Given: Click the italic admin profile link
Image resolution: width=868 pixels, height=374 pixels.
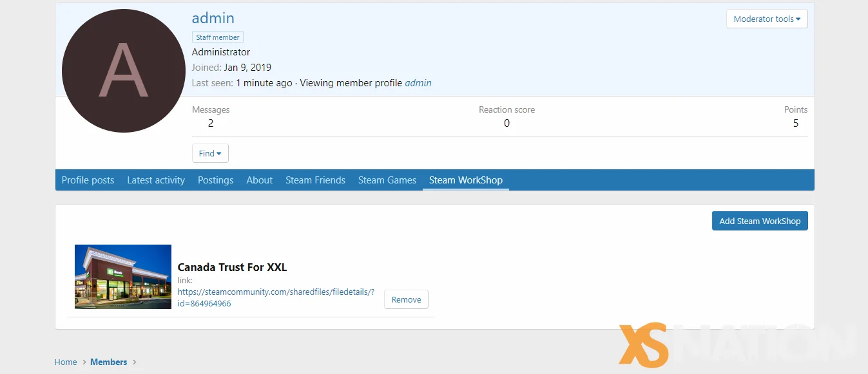Looking at the screenshot, I should [418, 83].
